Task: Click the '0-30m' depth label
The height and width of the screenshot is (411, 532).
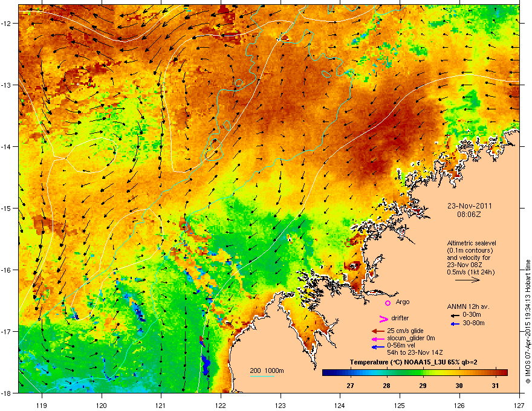Action: (x=472, y=315)
